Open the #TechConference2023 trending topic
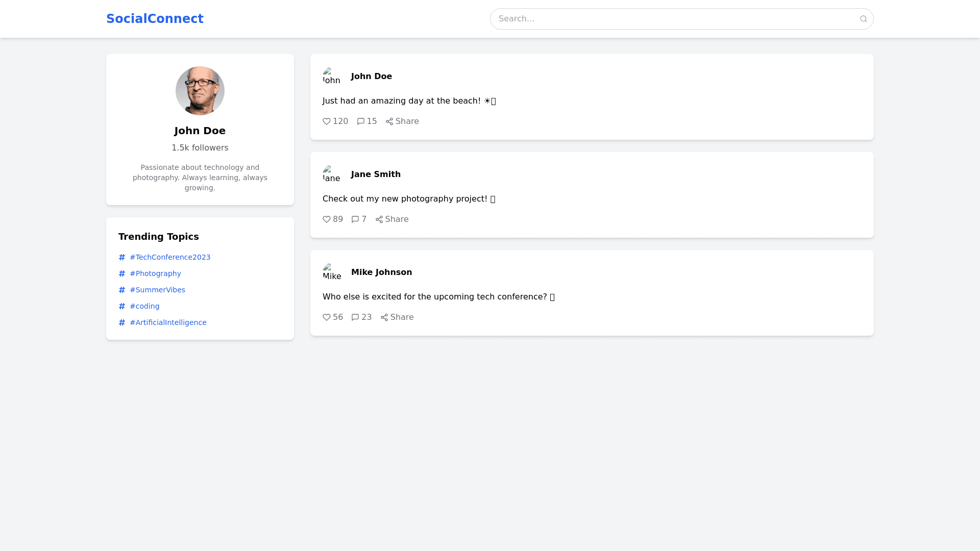This screenshot has height=551, width=980. (x=170, y=257)
